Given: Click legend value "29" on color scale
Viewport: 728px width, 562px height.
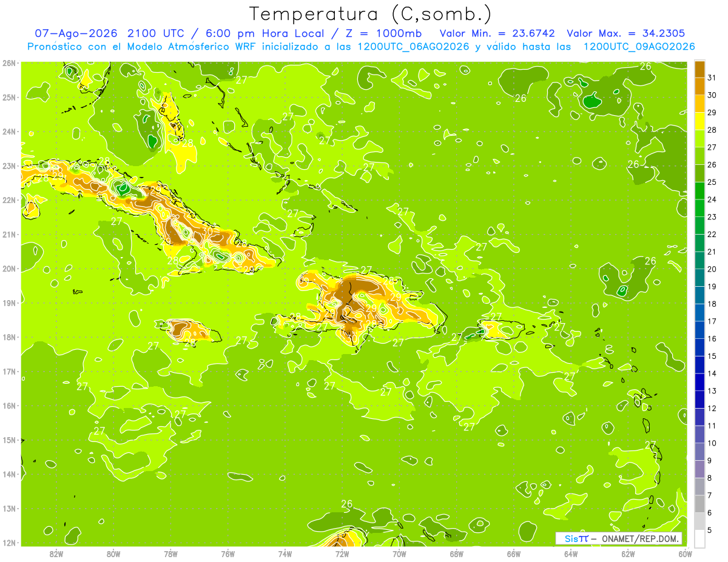Looking at the screenshot, I should (x=712, y=112).
